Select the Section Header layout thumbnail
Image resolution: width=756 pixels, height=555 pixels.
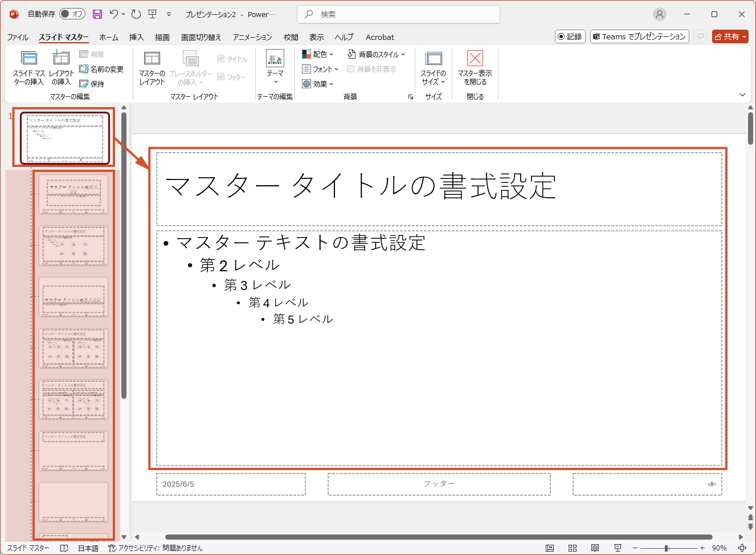coord(73,297)
